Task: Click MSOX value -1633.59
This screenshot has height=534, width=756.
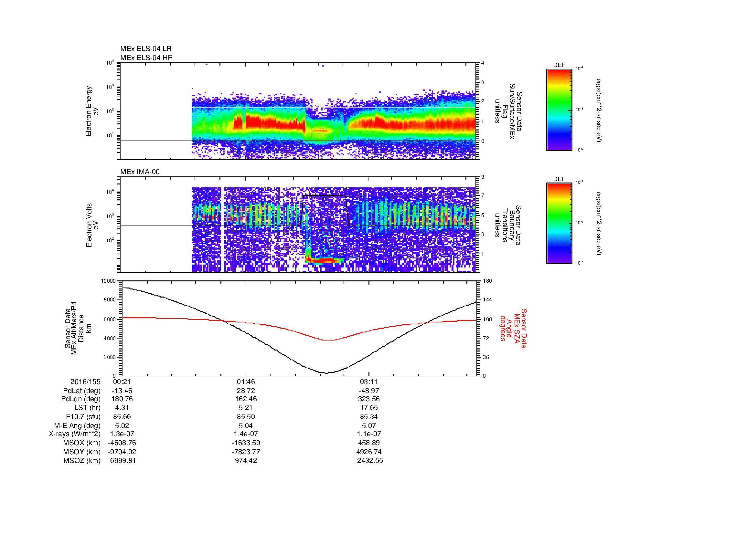Action: coord(246,443)
